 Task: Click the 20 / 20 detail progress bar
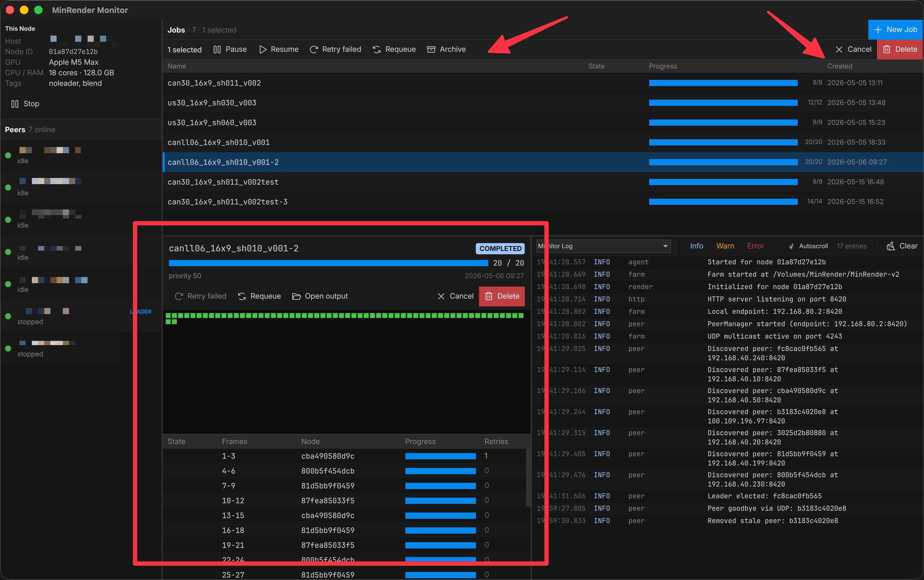328,263
